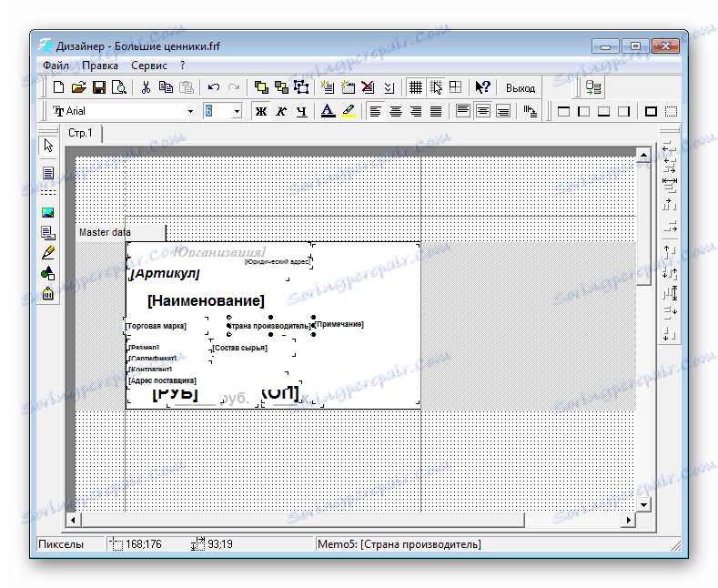Set text alignment to center
Image resolution: width=718 pixels, height=588 pixels.
click(x=396, y=111)
